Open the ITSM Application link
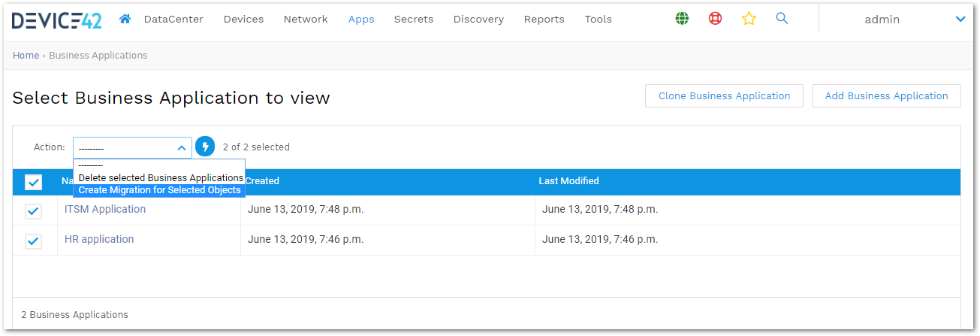Image resolution: width=980 pixels, height=336 pixels. pyautogui.click(x=105, y=209)
